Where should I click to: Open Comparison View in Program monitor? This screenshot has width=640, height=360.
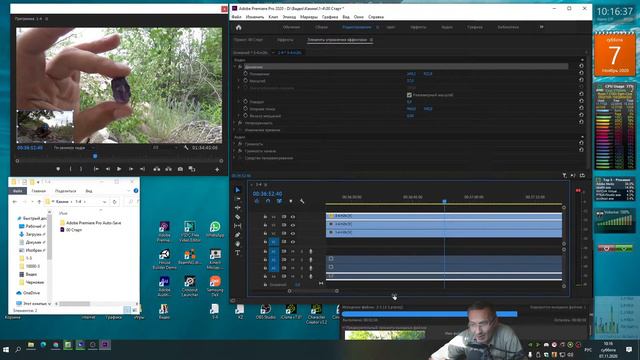192,169
